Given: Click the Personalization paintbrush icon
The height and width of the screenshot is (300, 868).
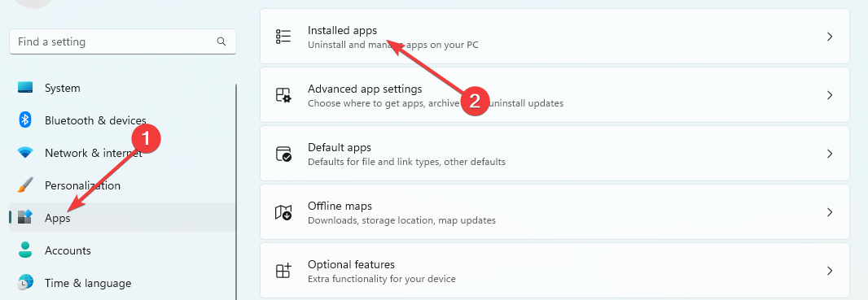Looking at the screenshot, I should [x=25, y=185].
